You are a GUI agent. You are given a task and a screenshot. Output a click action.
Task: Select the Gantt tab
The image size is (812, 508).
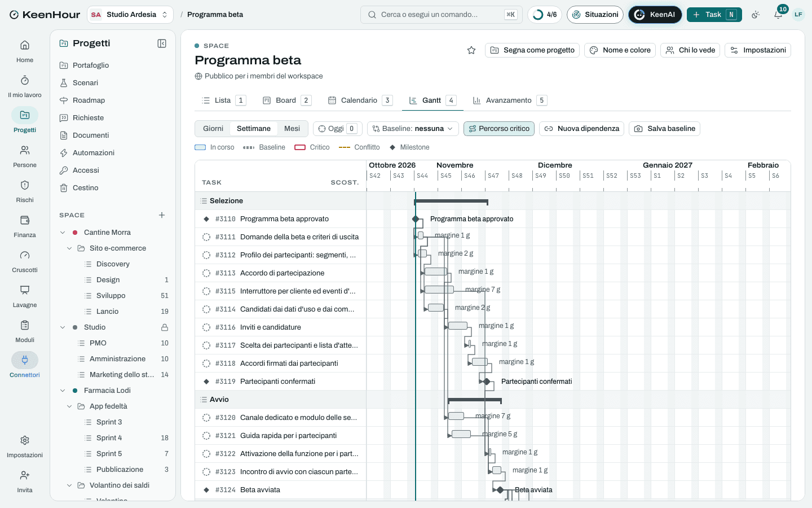click(x=433, y=100)
